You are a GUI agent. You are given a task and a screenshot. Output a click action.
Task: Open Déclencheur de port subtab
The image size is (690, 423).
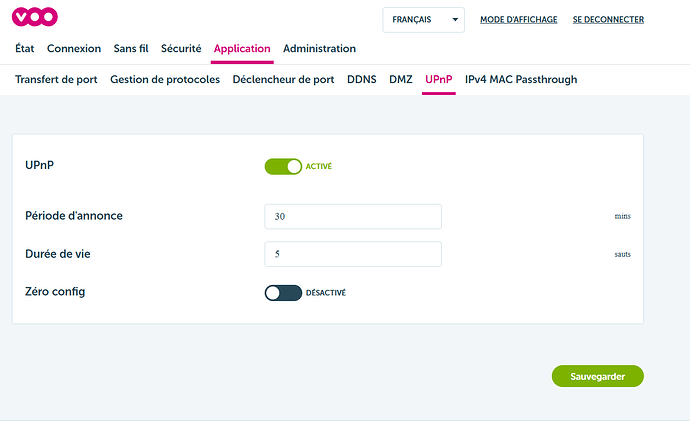point(283,79)
